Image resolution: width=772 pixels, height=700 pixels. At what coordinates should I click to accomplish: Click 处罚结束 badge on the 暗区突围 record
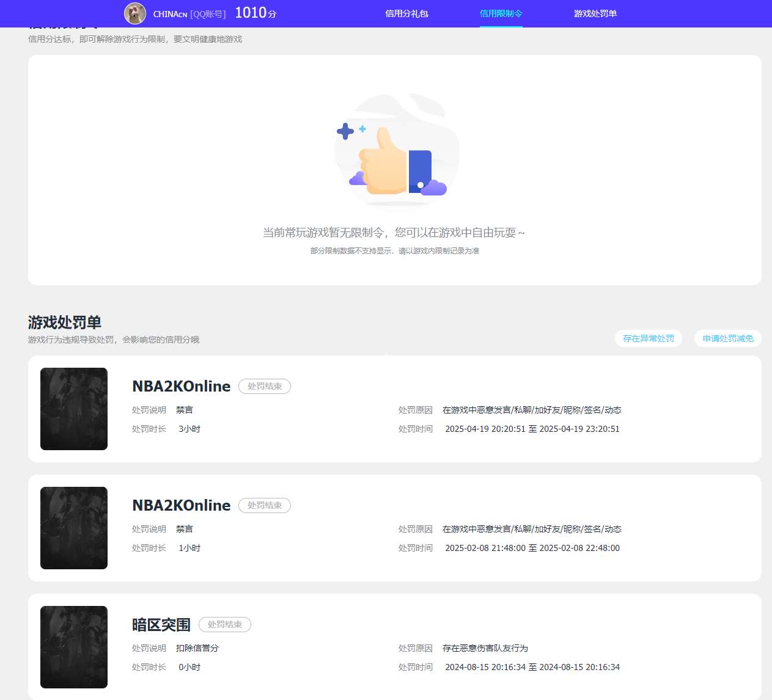(225, 624)
